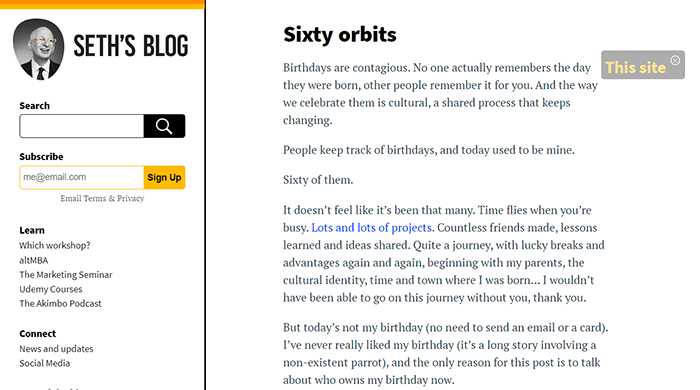Open the Seth's Blog title logo

[x=131, y=46]
